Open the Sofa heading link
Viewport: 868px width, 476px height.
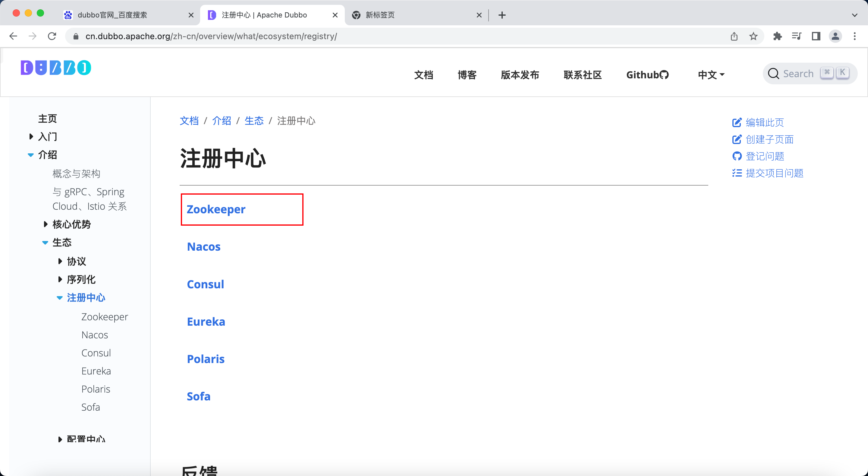click(x=199, y=396)
